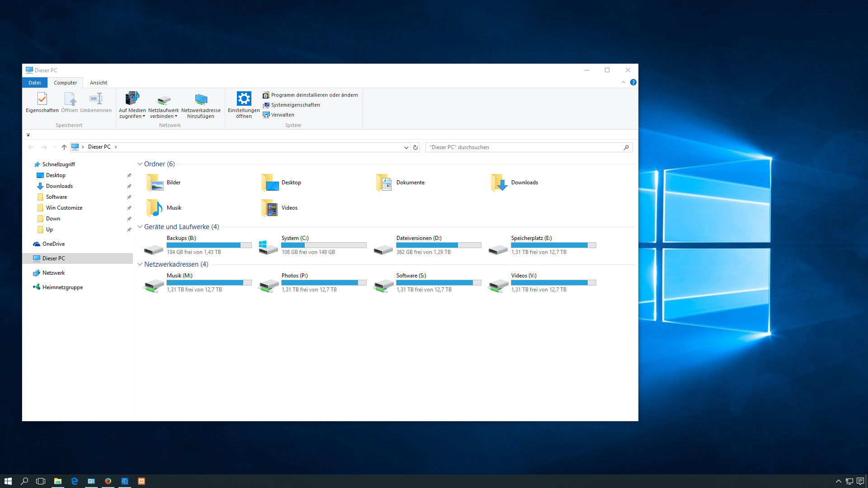Collapse the ribbon with the chevron
Viewport: 868px width, 488px height.
coord(623,82)
